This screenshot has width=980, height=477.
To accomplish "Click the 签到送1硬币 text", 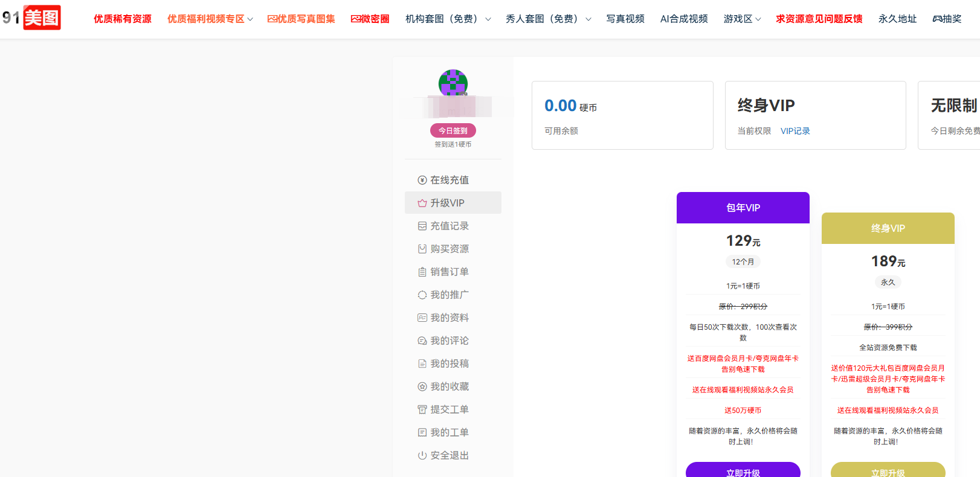I will pos(453,144).
